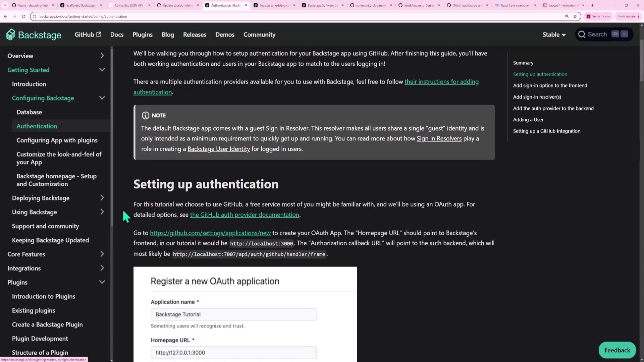Click the Backstage logo icon
The width and height of the screenshot is (644, 362).
click(x=11, y=35)
